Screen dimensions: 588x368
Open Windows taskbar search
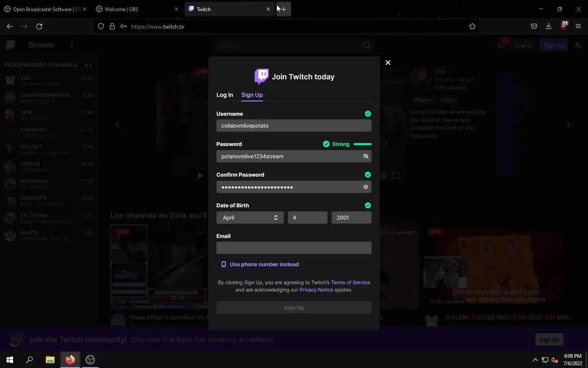coord(29,360)
